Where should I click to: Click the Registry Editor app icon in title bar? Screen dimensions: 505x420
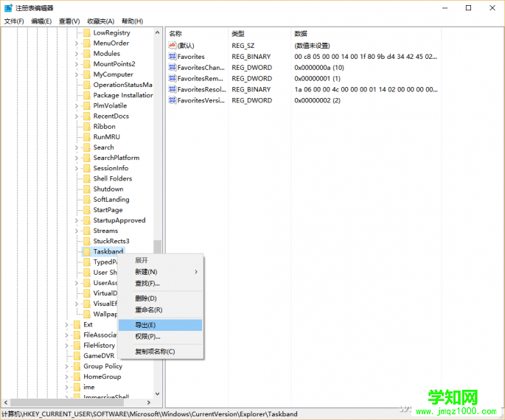(x=8, y=7)
